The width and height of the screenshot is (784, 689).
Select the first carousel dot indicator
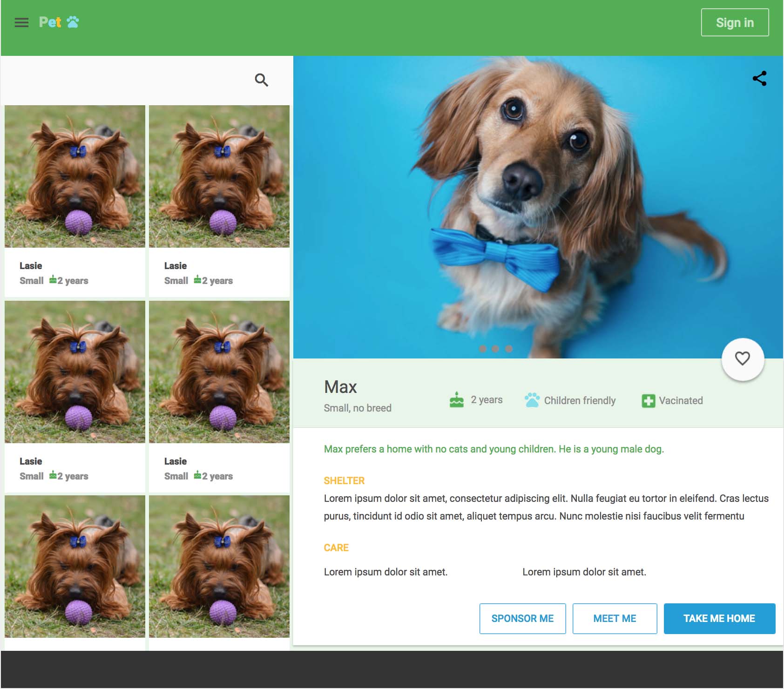click(483, 349)
